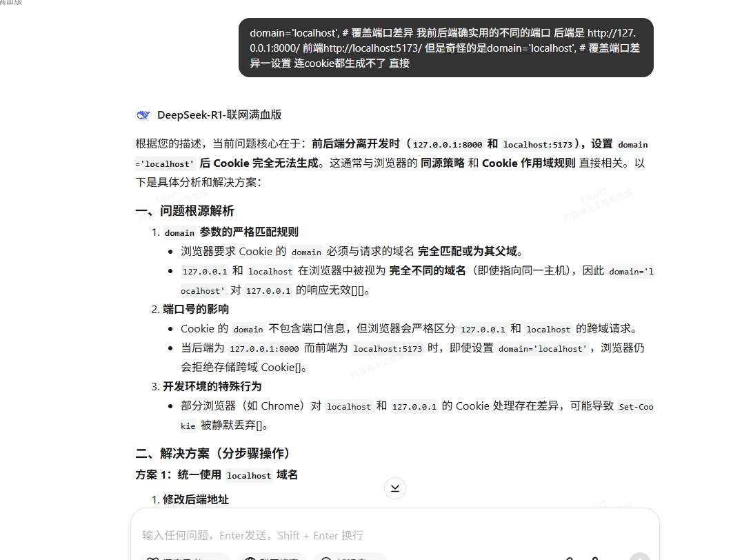Click 127.0.0.1 code starting the 完全不同的域名 bullet
Screen dimensions: 742x560
(x=205, y=272)
